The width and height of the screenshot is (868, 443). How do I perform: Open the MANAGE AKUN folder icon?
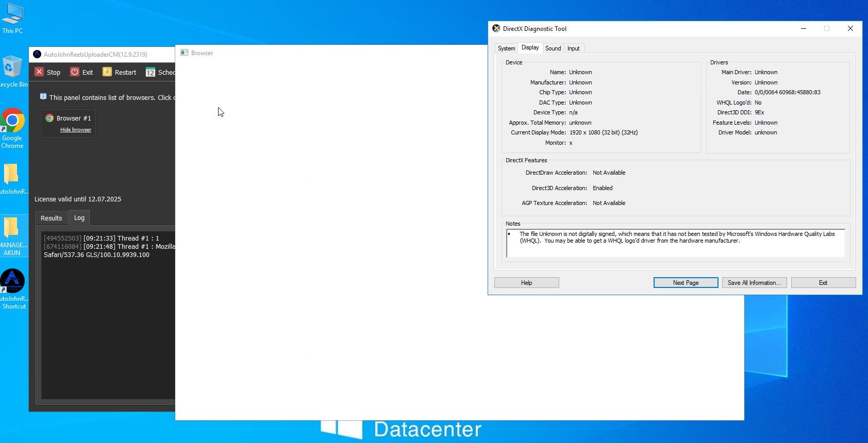pos(12,236)
